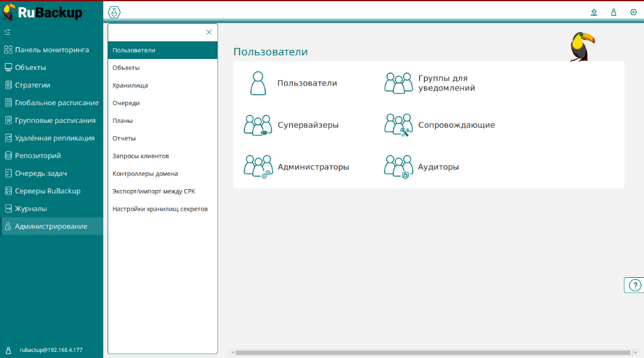Click the Administrators (Администраторы) group icon
The width and height of the screenshot is (644, 358).
pos(258,167)
